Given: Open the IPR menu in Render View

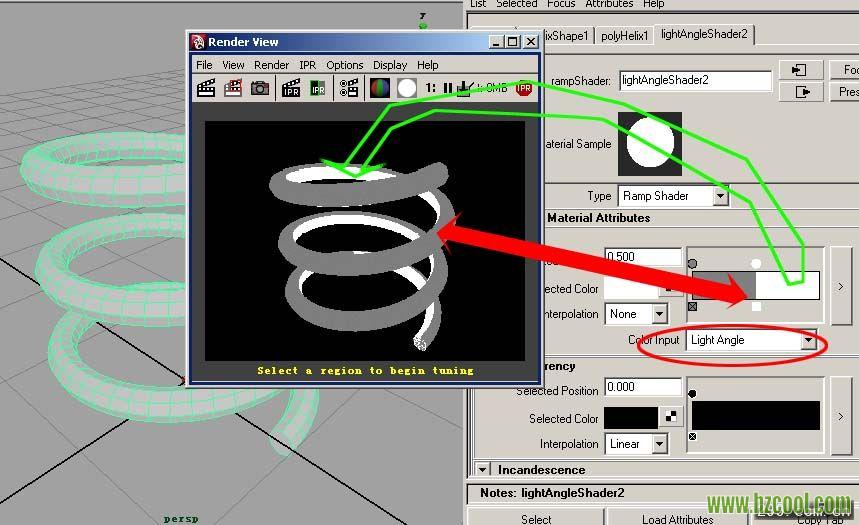Looking at the screenshot, I should coord(307,65).
